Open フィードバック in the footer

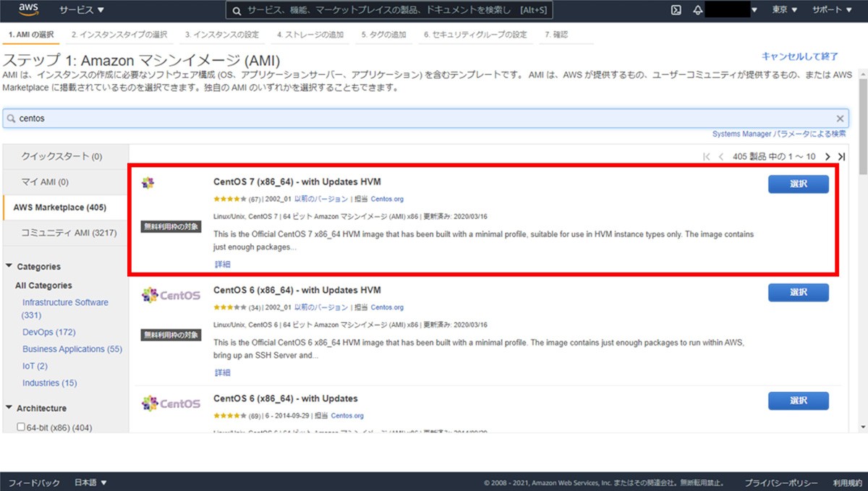[34, 482]
